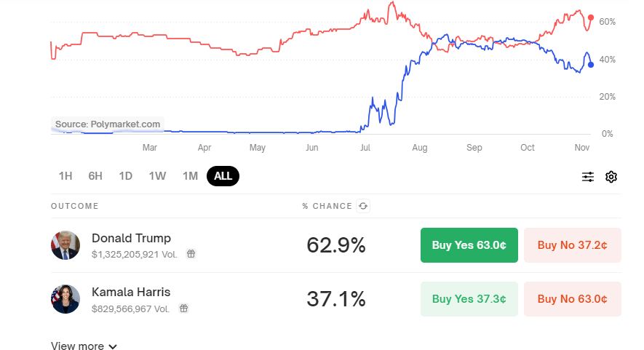Switch chart to 1W range

point(157,176)
